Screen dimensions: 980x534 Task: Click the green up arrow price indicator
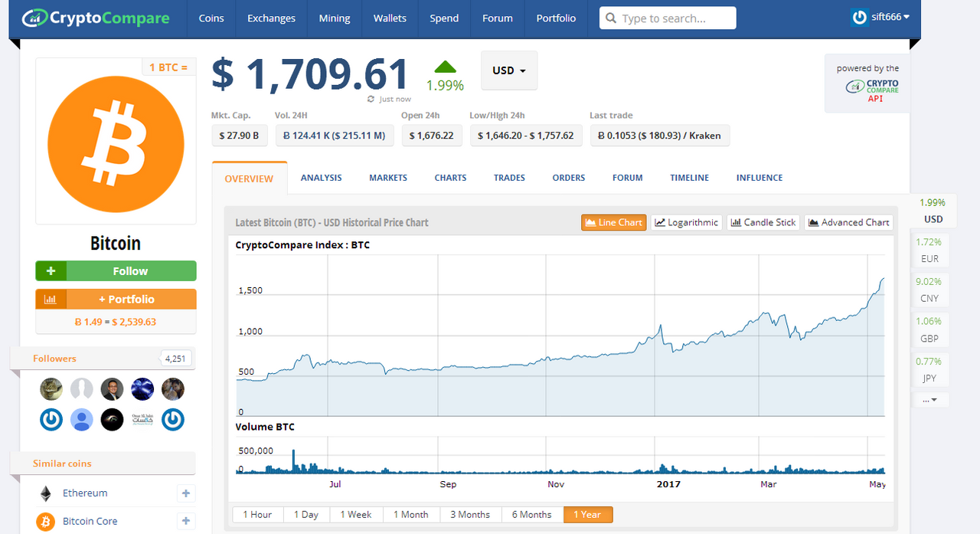click(x=445, y=67)
